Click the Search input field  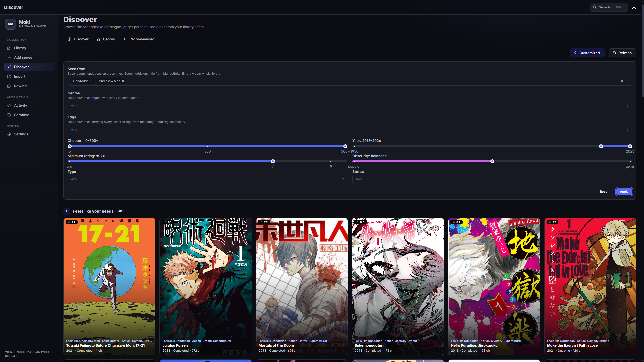pos(609,7)
